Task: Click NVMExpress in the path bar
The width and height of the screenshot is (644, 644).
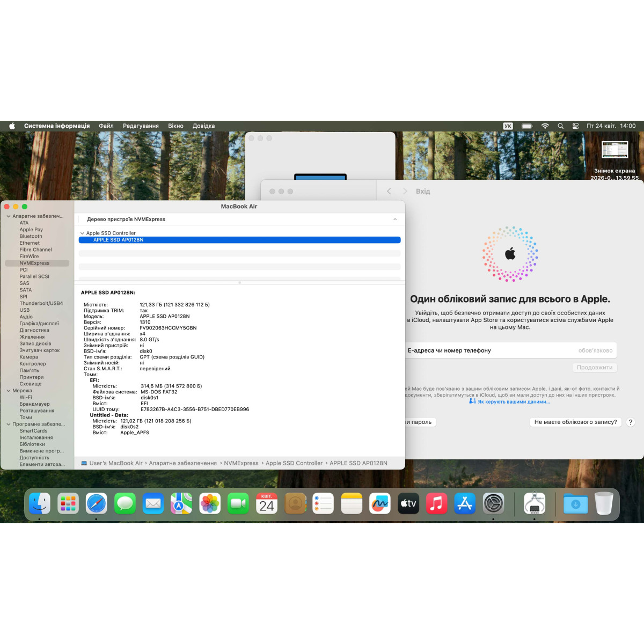Action: [x=241, y=463]
